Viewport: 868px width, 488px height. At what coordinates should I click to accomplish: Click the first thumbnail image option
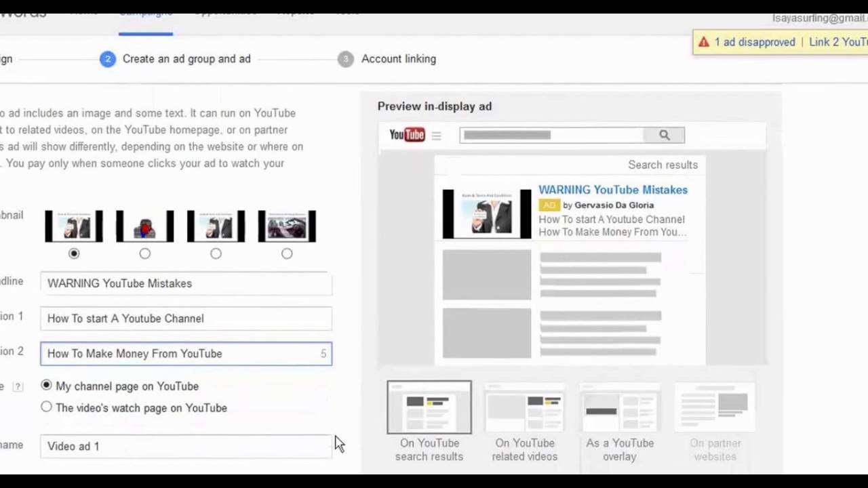pos(74,226)
